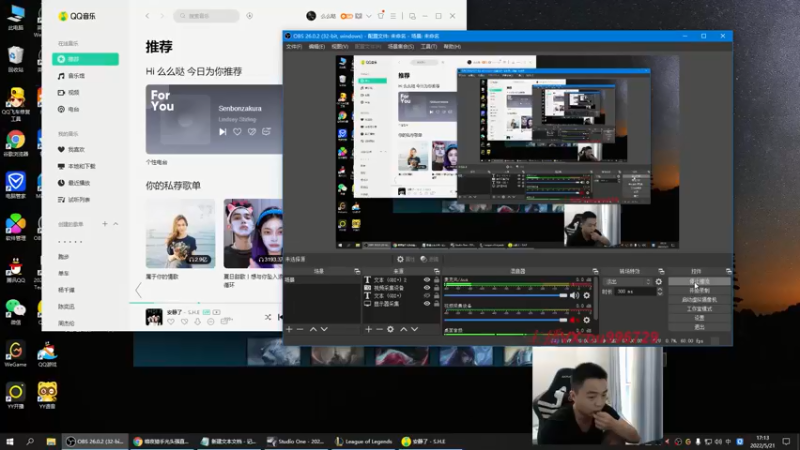Image resolution: width=800 pixels, height=450 pixels.
Task: Lock the 显示器采集 source
Action: pyautogui.click(x=436, y=304)
